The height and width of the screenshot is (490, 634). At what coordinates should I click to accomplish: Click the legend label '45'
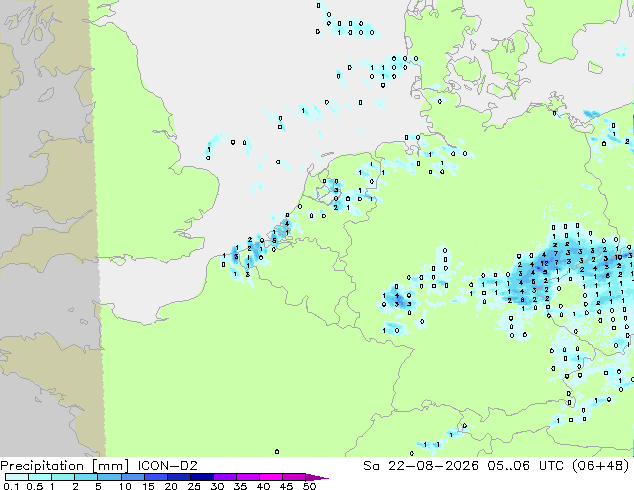(286, 486)
